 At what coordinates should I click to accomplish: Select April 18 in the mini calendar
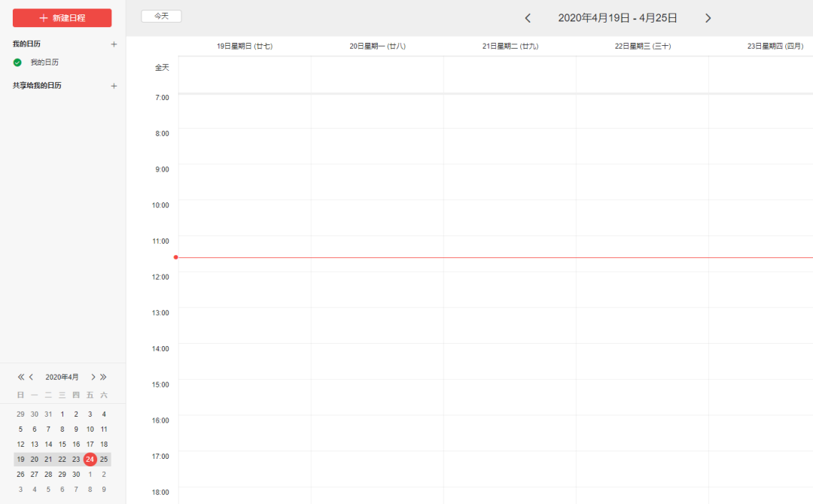(104, 444)
